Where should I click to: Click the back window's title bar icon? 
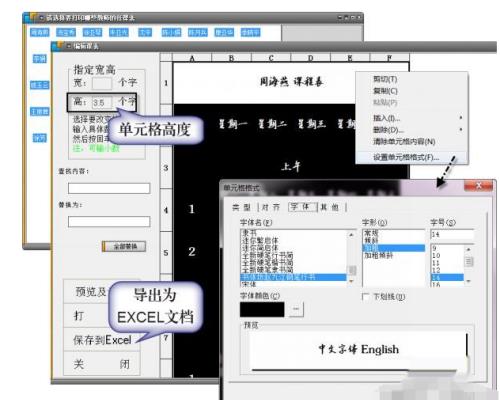[31, 17]
